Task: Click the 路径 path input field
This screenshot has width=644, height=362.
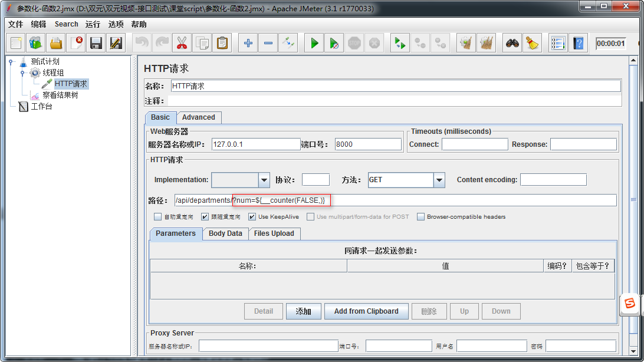Action: (x=396, y=200)
